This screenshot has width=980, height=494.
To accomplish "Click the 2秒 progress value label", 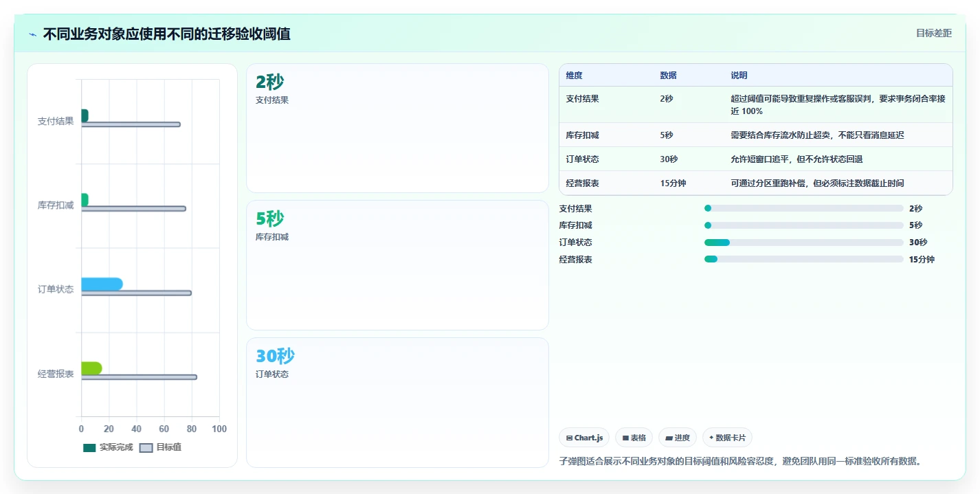I will (915, 208).
